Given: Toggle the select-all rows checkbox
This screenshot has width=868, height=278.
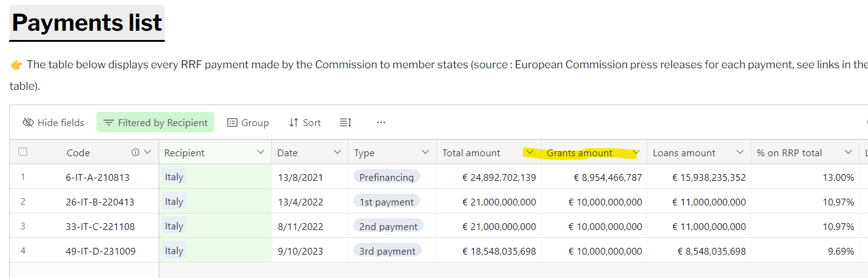Looking at the screenshot, I should tap(23, 152).
